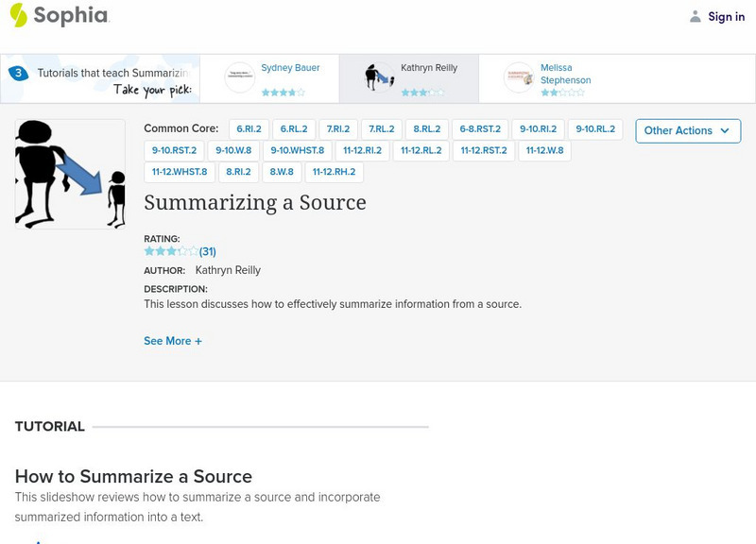Screen dimensions: 756x544
Task: Open Sydney Bauer's tutorial thumbnail
Action: [240, 77]
